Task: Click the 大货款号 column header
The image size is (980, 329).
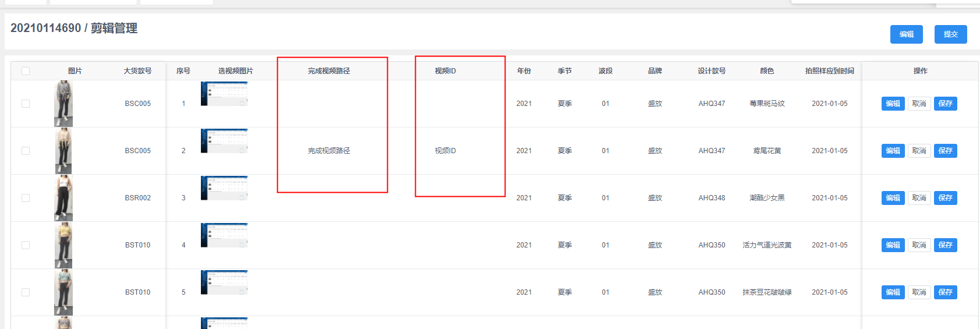Action: (137, 71)
